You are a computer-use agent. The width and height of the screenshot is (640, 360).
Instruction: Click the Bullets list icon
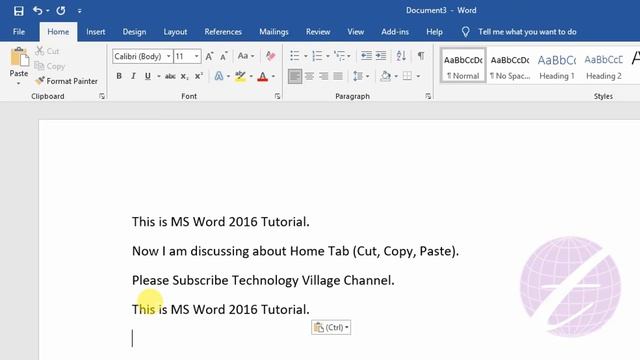[x=295, y=56]
